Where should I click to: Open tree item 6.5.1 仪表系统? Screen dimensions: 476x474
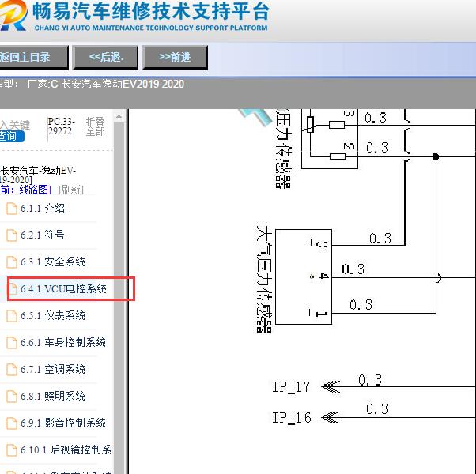pos(53,316)
